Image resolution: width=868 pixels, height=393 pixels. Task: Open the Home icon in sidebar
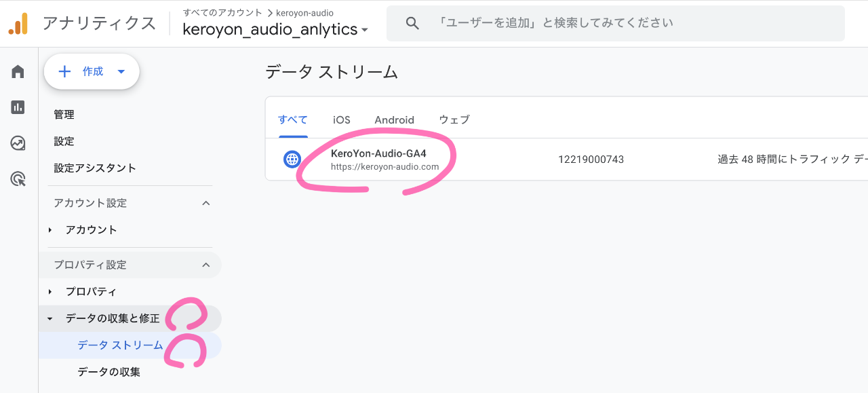pyautogui.click(x=18, y=72)
